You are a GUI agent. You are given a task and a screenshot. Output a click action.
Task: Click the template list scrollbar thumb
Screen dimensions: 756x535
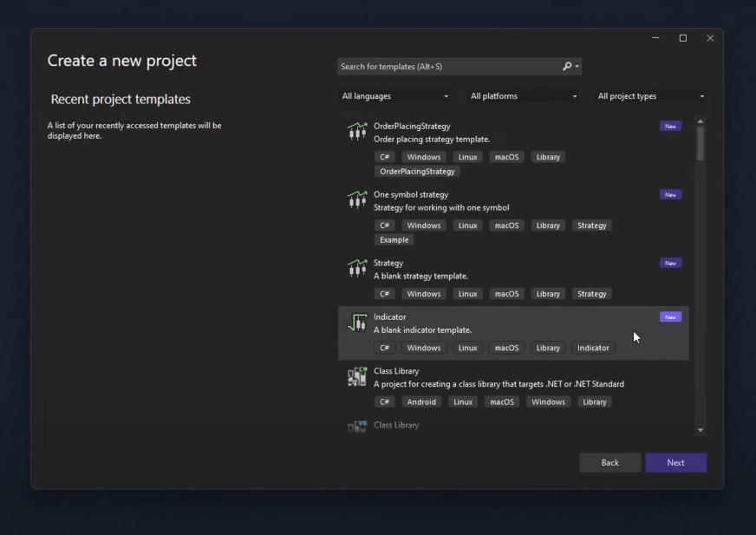701,143
